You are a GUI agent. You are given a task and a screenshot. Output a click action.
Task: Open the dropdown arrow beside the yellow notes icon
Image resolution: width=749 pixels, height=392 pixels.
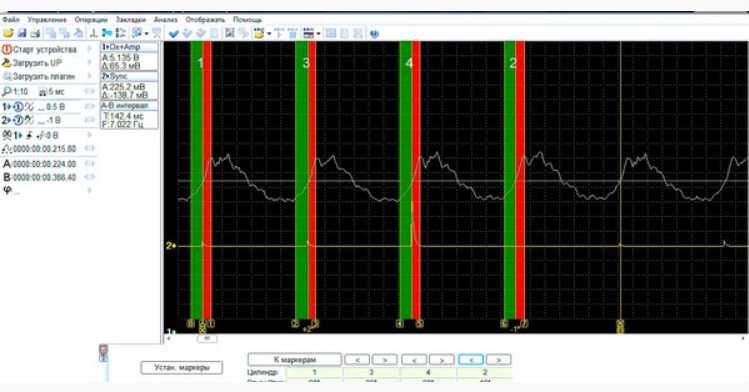269,34
